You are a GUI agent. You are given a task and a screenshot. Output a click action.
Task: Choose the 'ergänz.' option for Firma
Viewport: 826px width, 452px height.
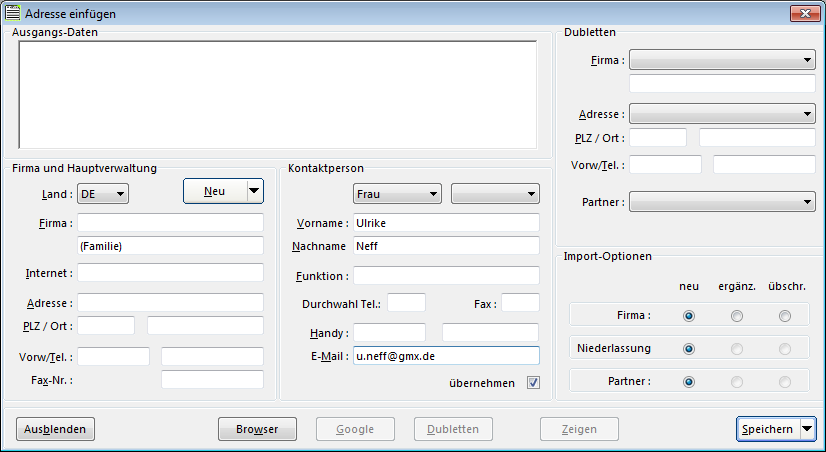737,316
